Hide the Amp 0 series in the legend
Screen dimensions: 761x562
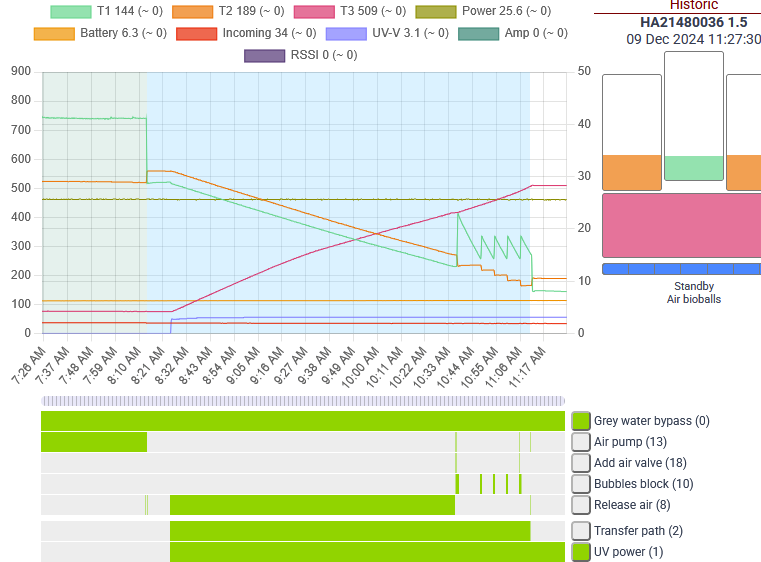[479, 34]
